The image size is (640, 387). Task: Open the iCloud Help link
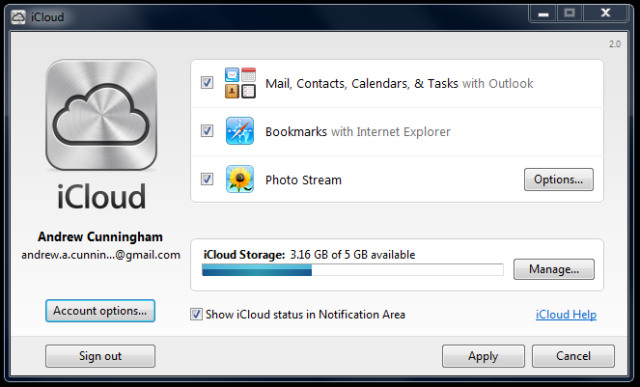tap(566, 315)
